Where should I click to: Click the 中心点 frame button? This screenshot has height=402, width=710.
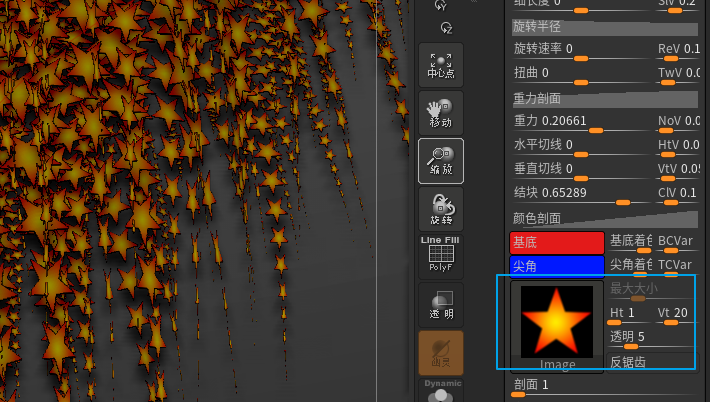(x=441, y=65)
